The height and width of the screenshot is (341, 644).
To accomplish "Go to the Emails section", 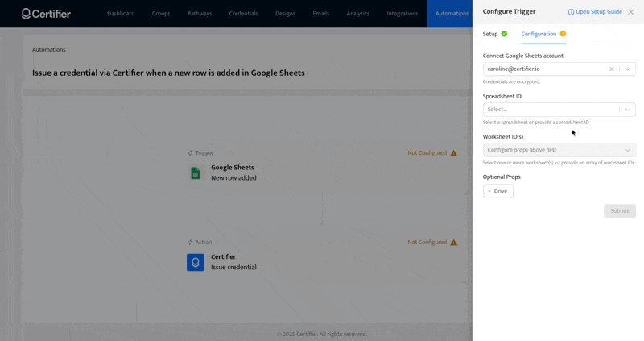I will click(320, 14).
